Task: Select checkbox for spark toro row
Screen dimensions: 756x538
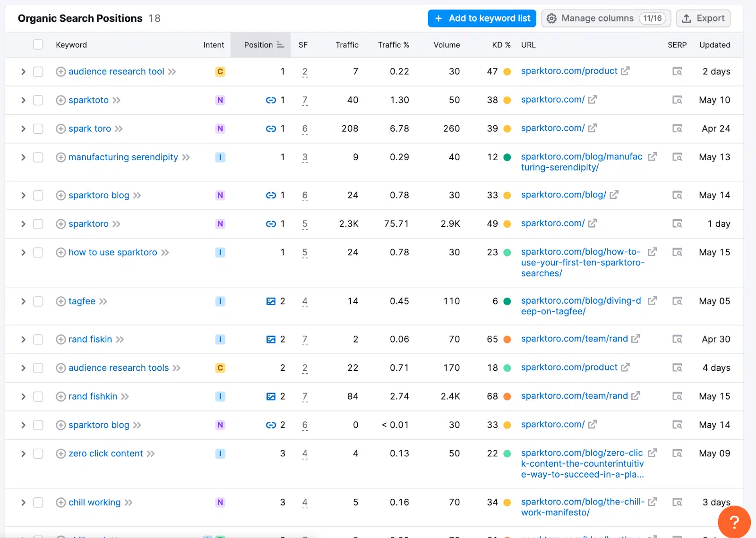Action: [38, 128]
